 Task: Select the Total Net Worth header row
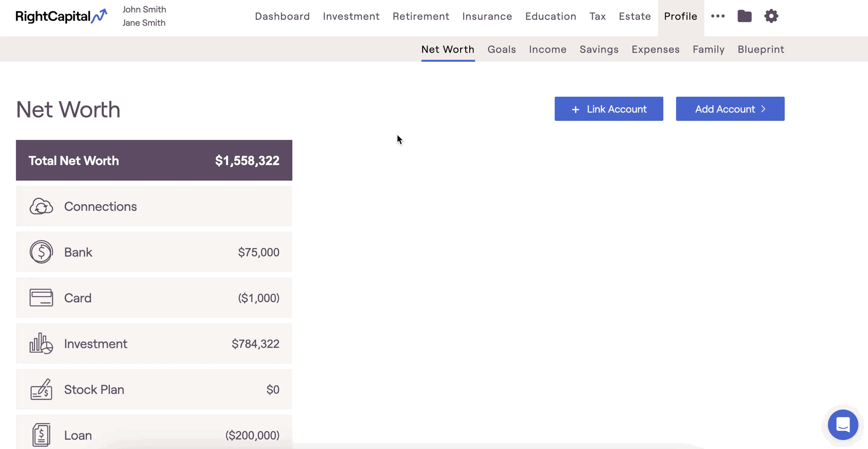pos(154,160)
